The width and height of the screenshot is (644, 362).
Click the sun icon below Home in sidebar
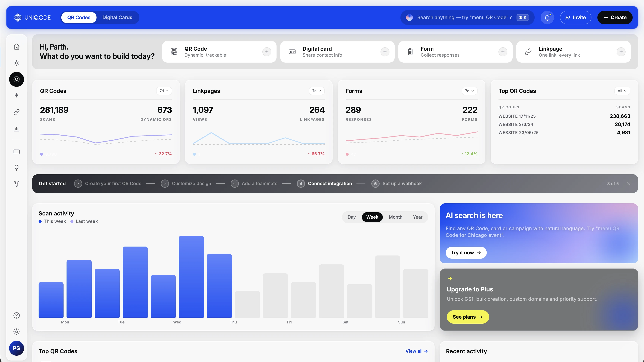point(17,63)
